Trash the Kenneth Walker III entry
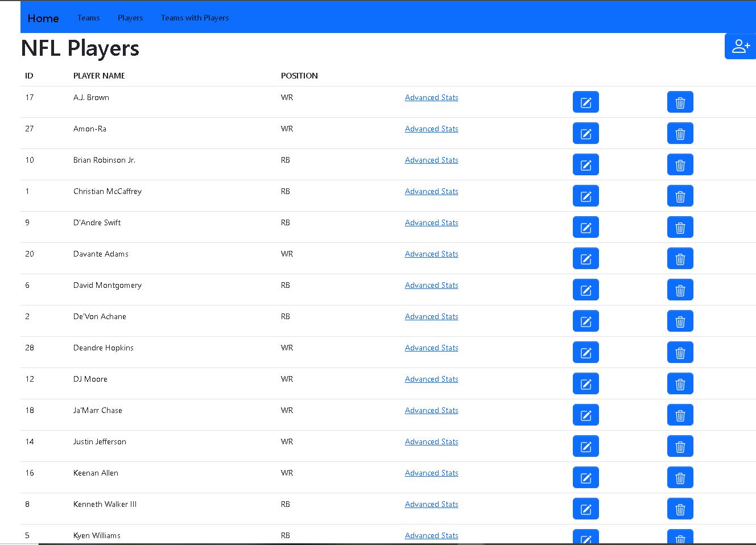Image resolution: width=756 pixels, height=545 pixels. point(680,509)
